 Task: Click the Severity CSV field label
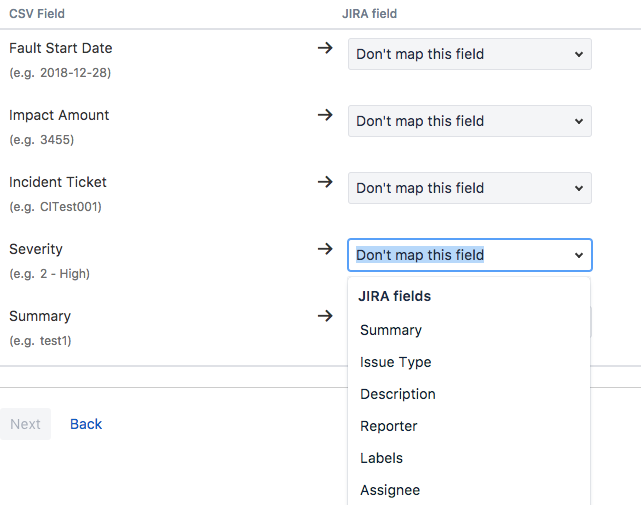(x=36, y=249)
